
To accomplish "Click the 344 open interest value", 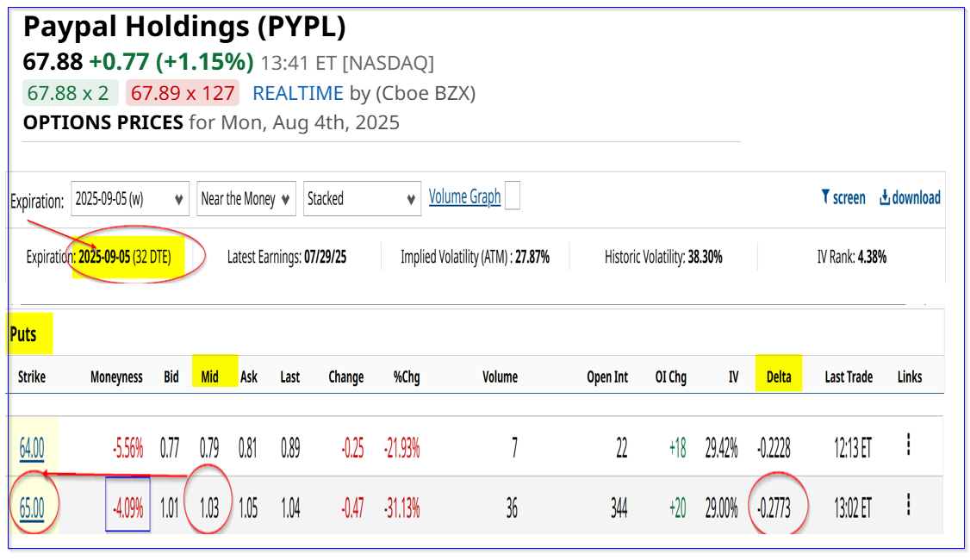I will 619,508.
